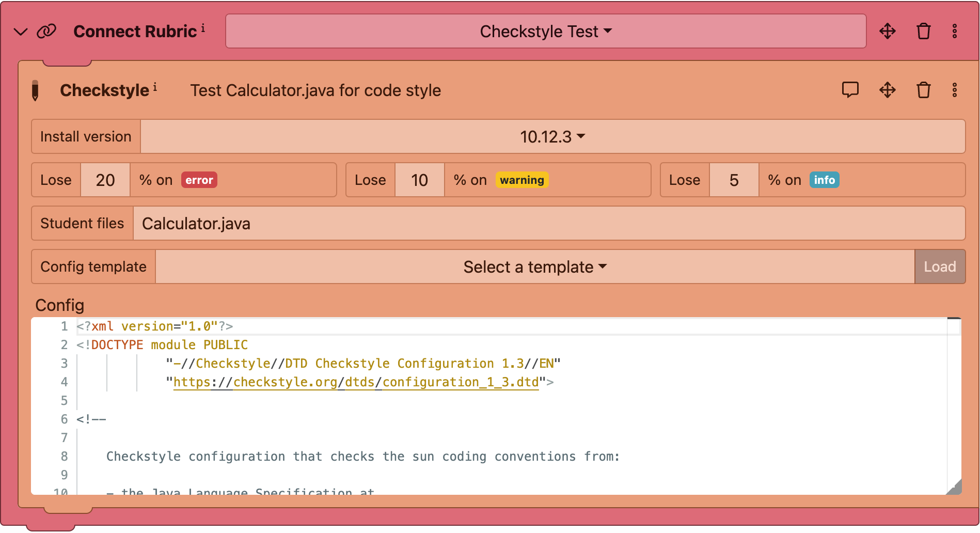Click the Student files Calculator.java field
Screen dimensions: 980x533
tap(548, 224)
